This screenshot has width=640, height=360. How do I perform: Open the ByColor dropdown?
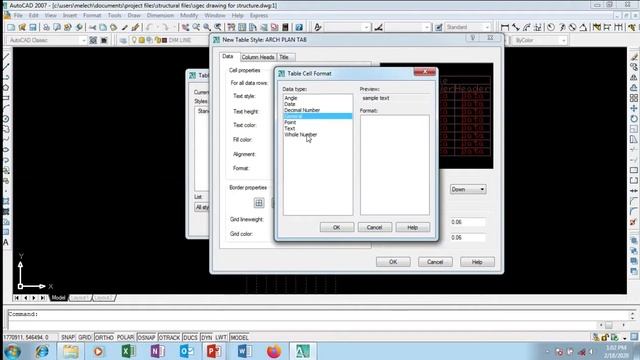[x=540, y=40]
